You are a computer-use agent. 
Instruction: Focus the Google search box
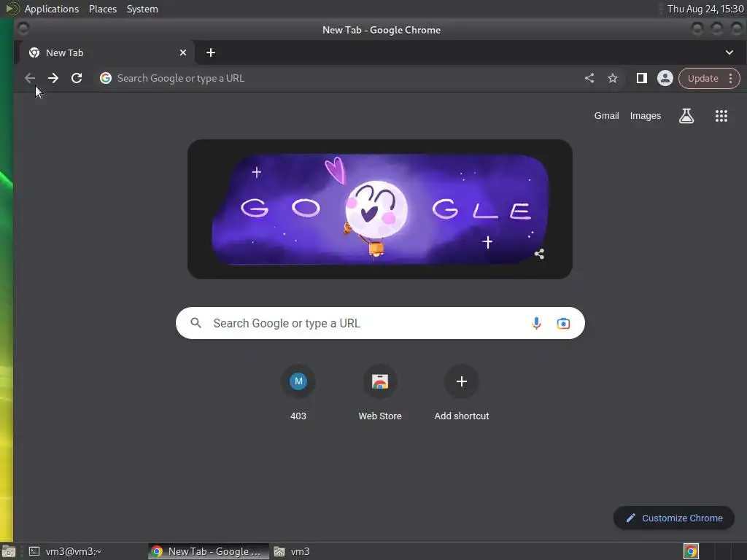coord(380,323)
